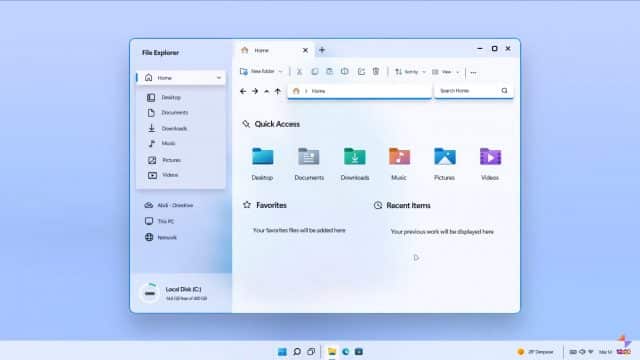Viewport: 640px width, 360px height.
Task: Click the Favorites heading
Action: point(271,205)
